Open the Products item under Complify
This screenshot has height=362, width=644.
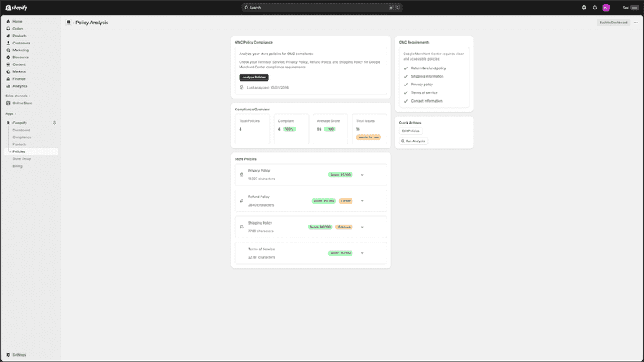(19, 144)
